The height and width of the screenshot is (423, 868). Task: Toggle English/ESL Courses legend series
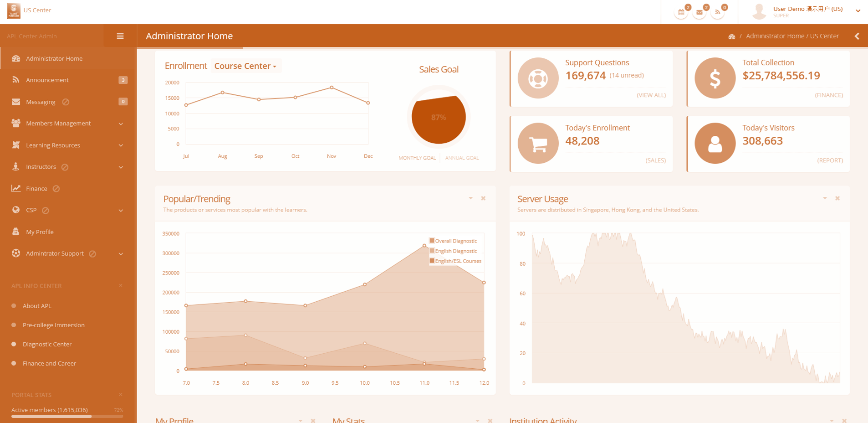pyautogui.click(x=458, y=261)
